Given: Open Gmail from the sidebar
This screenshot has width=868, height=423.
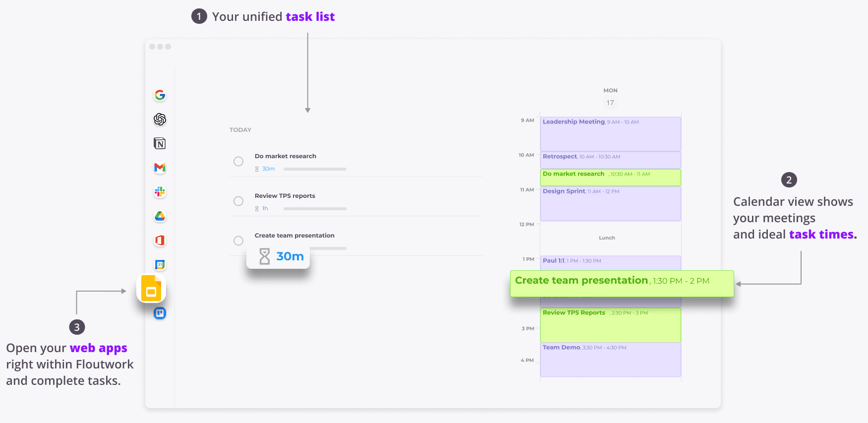Looking at the screenshot, I should point(160,168).
